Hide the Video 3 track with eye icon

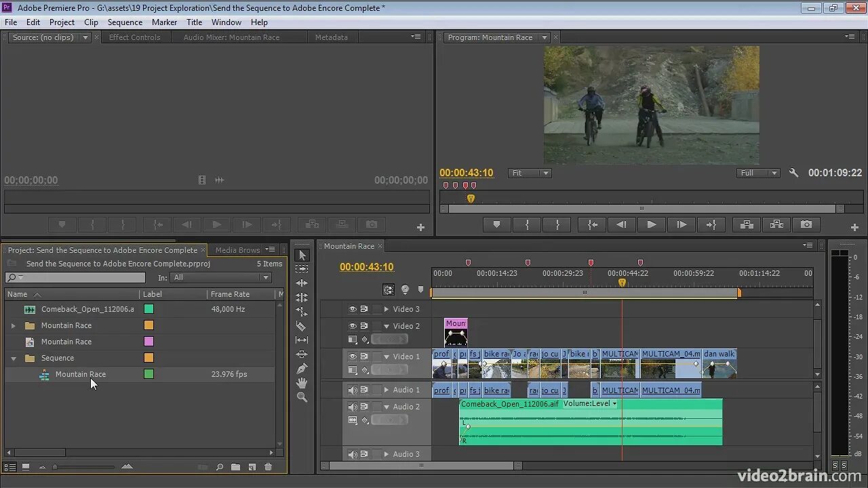click(353, 309)
